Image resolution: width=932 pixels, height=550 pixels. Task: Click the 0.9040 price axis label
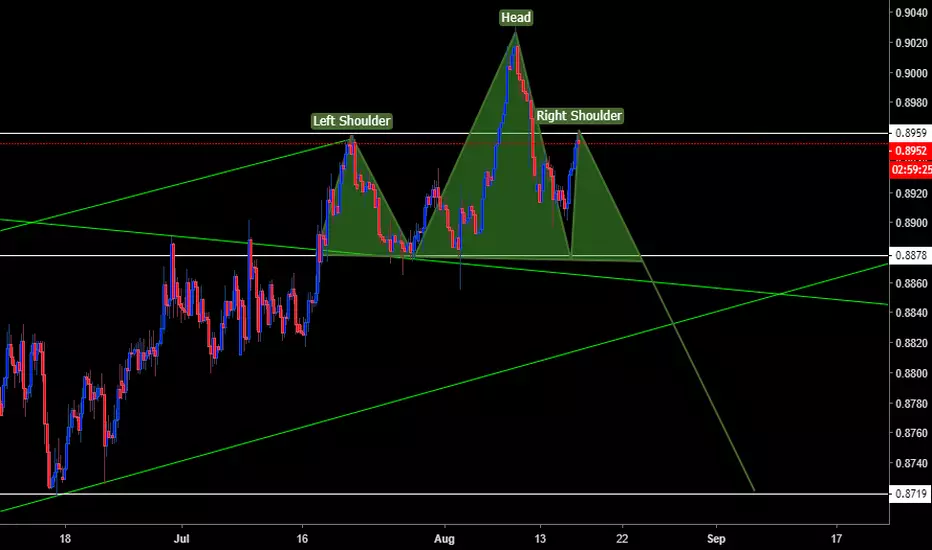click(911, 13)
